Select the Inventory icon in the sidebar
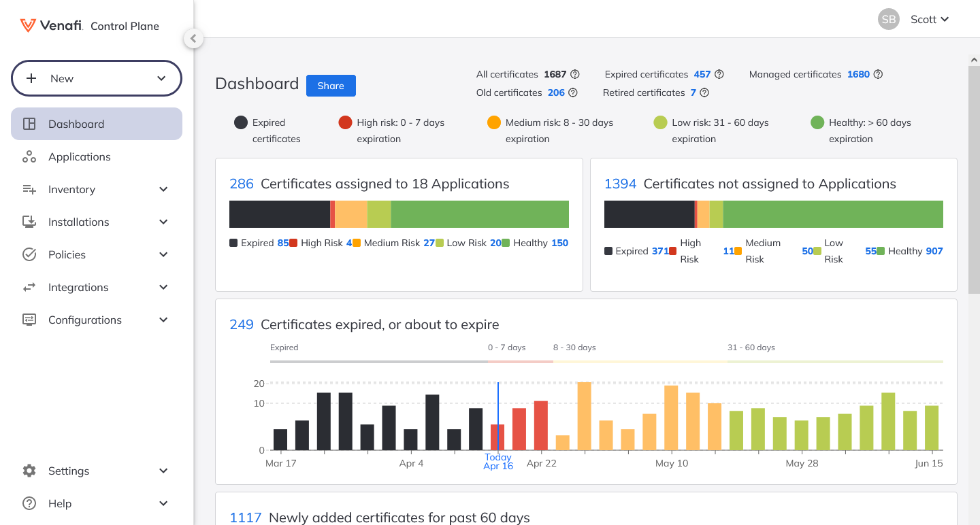The height and width of the screenshot is (525, 980). (29, 189)
